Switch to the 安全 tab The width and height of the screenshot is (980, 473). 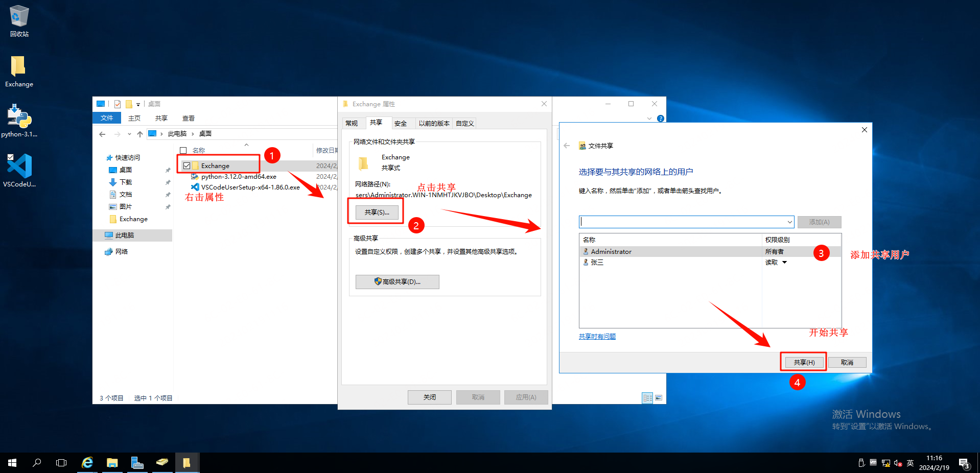coord(401,124)
